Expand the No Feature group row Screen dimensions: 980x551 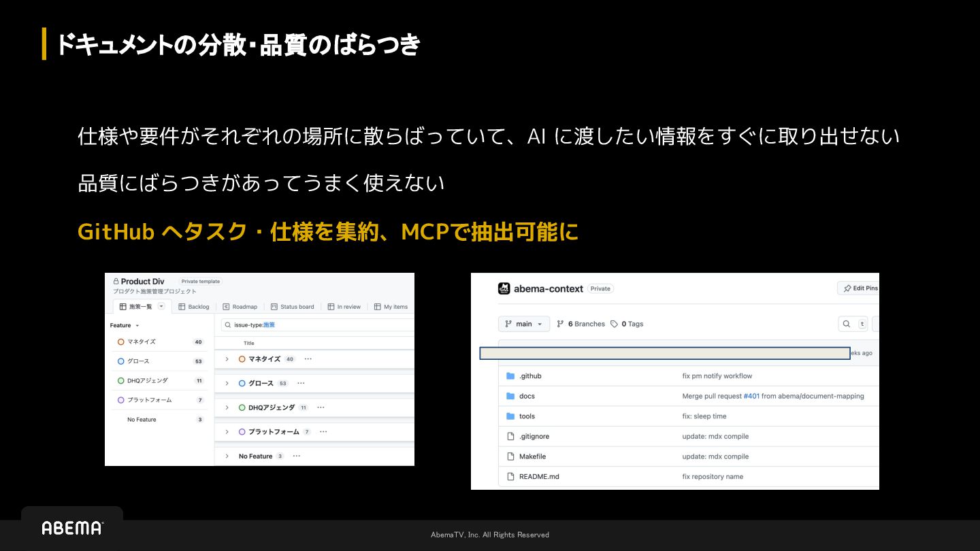point(227,456)
